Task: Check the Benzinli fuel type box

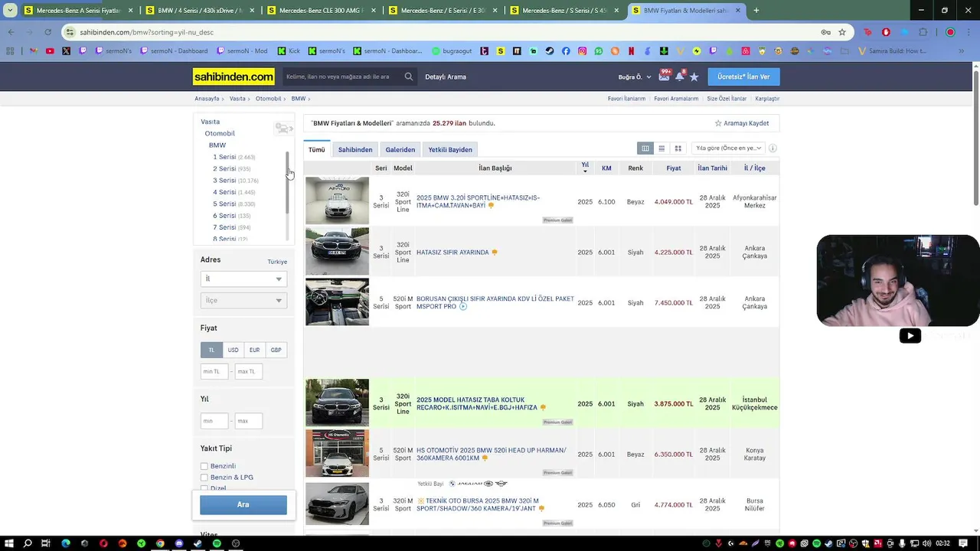Action: click(204, 466)
